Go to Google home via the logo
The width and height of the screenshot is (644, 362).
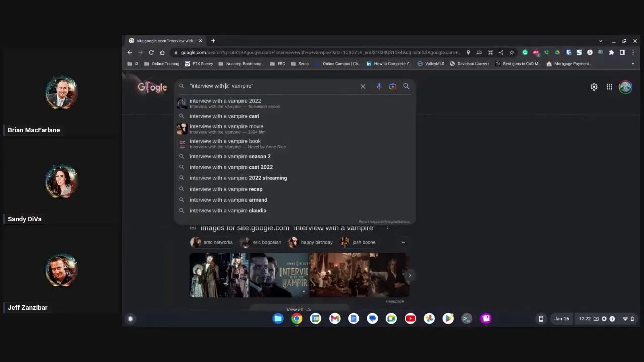pos(152,87)
